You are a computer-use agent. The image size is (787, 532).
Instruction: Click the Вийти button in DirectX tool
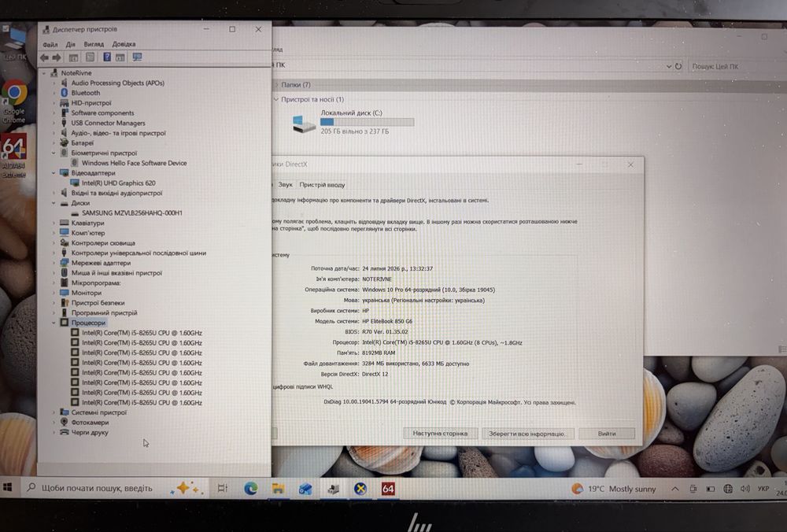pos(607,434)
